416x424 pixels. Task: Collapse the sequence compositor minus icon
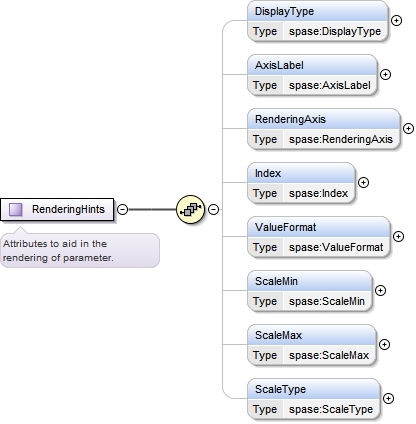pos(213,209)
